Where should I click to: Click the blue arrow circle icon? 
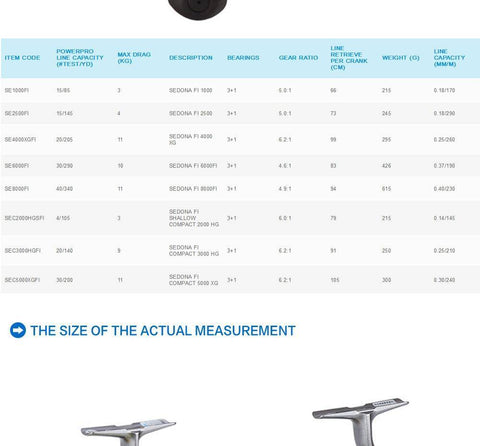coord(18,330)
